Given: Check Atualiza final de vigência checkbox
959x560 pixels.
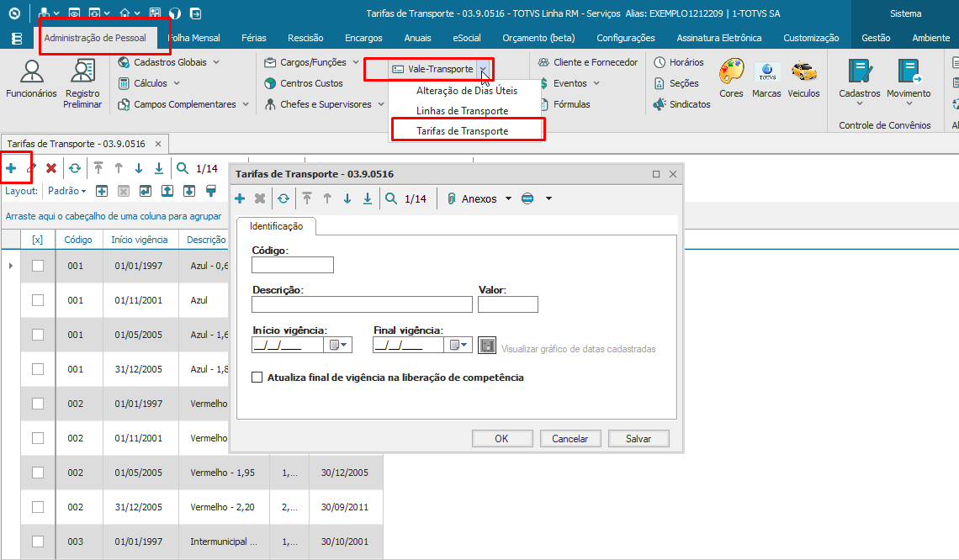Looking at the screenshot, I should point(257,378).
